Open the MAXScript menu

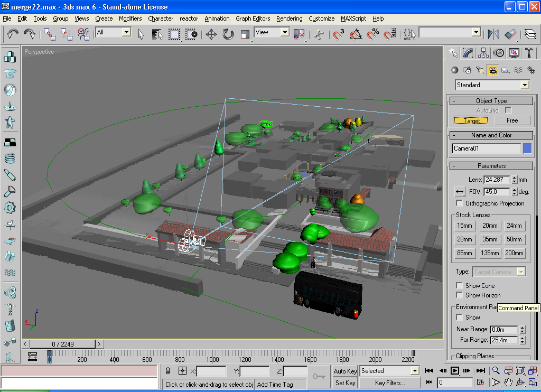point(353,18)
